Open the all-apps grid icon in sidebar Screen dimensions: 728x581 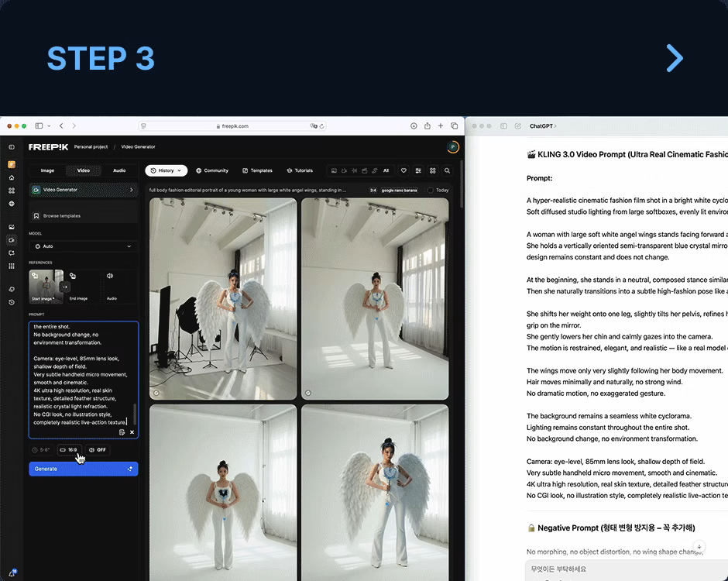tap(12, 266)
